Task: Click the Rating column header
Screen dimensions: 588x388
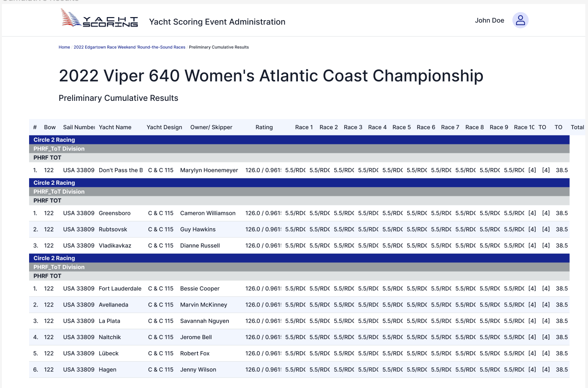Action: point(264,127)
